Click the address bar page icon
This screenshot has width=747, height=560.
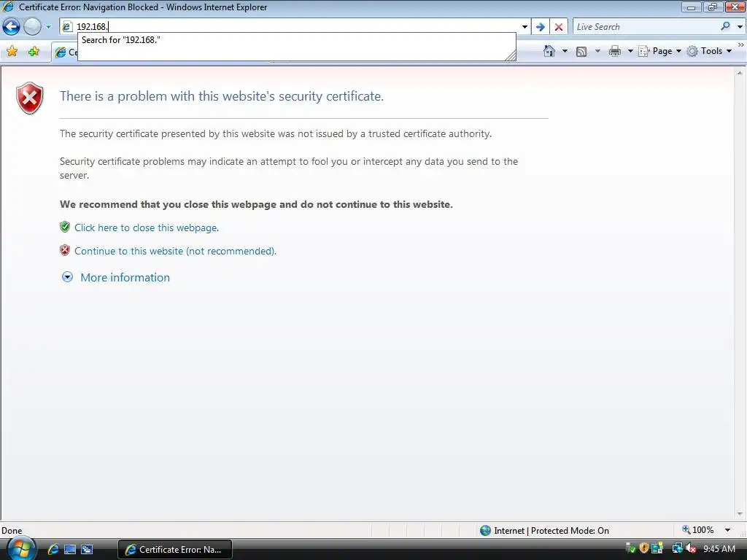click(67, 27)
